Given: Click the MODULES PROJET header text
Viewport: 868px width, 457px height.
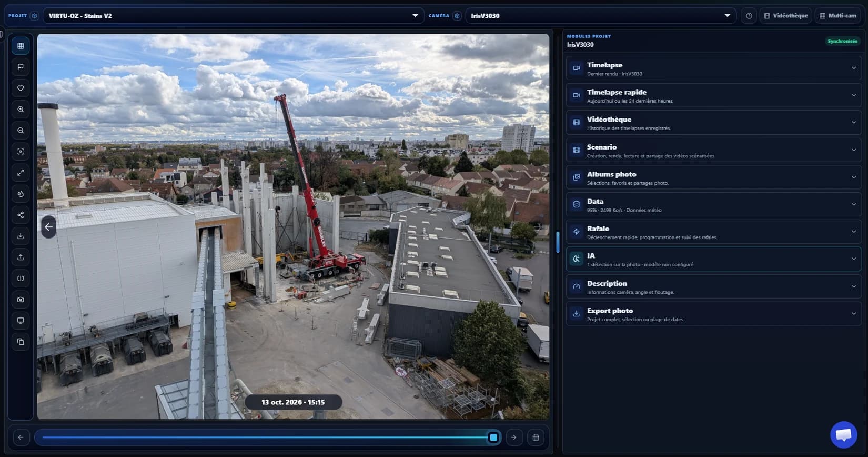Looking at the screenshot, I should click(589, 36).
